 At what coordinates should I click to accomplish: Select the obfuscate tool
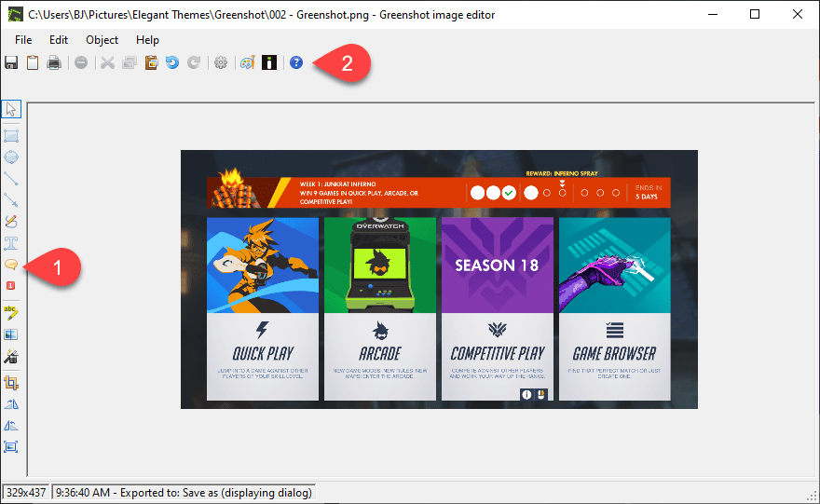(x=12, y=334)
